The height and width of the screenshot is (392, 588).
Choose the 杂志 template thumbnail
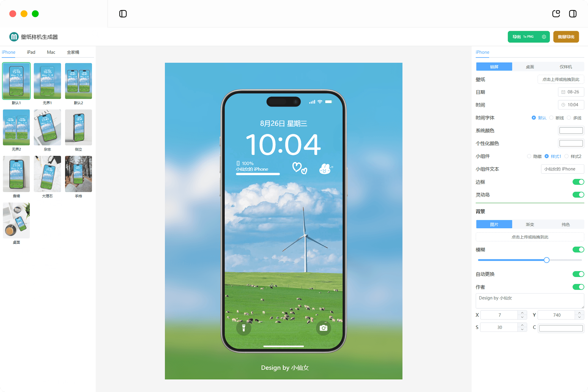(47, 127)
